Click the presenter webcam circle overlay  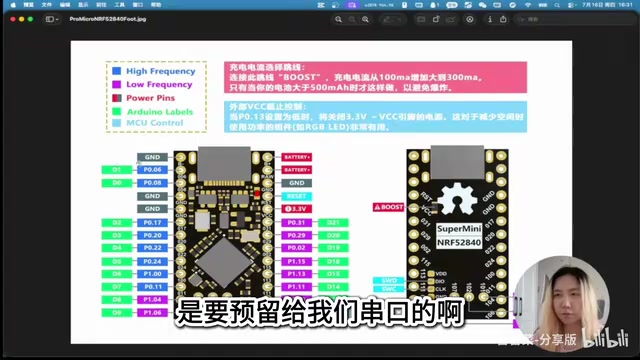click(x=561, y=304)
